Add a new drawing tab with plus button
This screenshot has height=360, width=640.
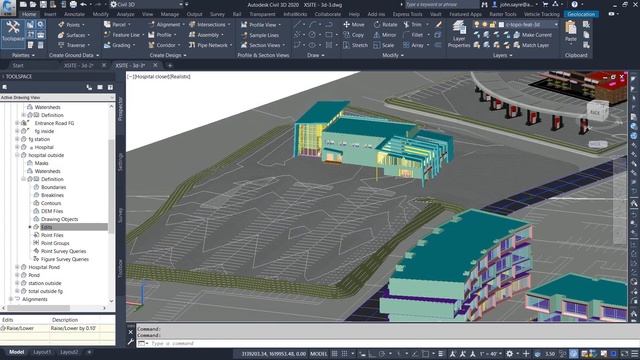(170, 65)
